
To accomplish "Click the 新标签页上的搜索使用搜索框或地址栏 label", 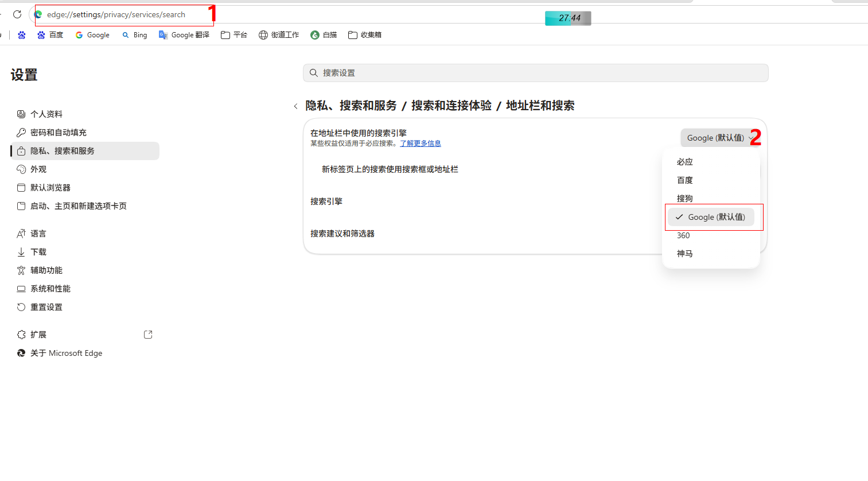I will (x=390, y=169).
